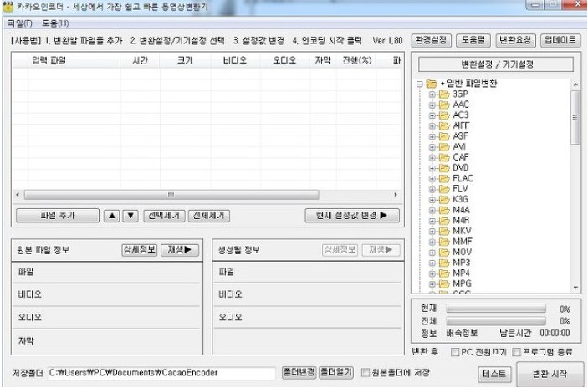Enable 원본폴더에 저장 checkbox
588x388 pixels.
(366, 373)
